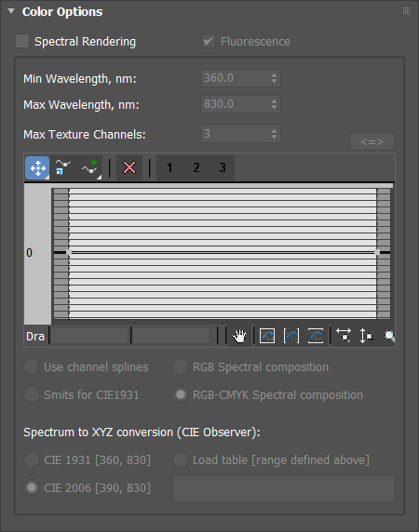Image resolution: width=419 pixels, height=532 pixels.
Task: Switch to curve channel 1
Action: (169, 167)
